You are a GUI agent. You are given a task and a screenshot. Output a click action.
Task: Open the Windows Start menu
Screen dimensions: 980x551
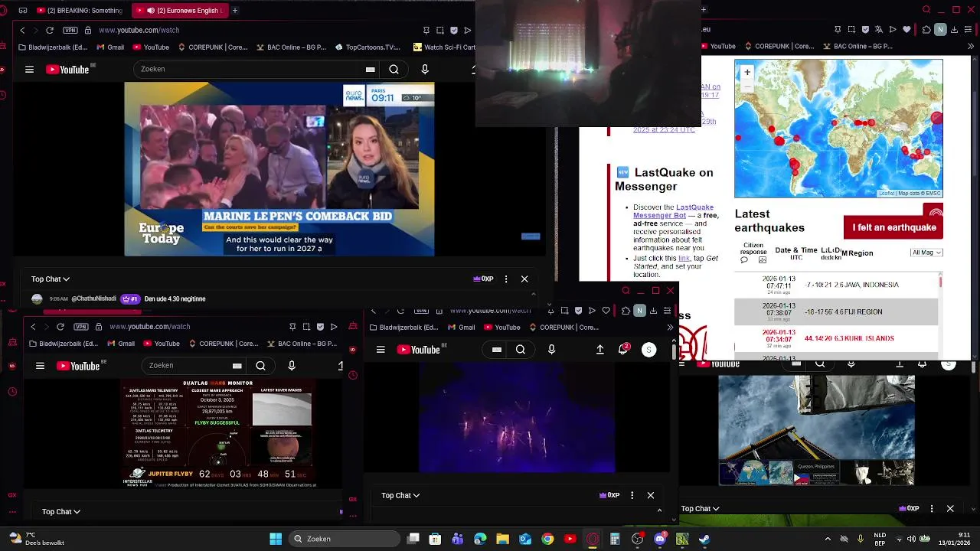point(276,539)
